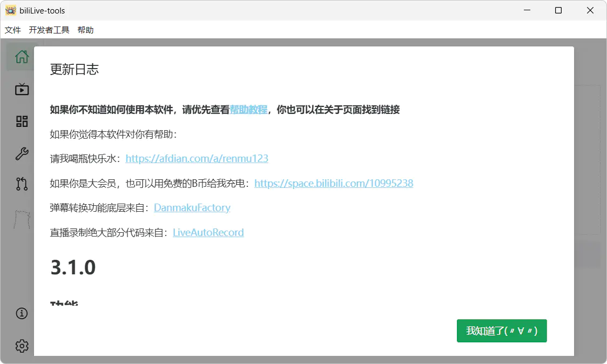Open the apps grid panel in sidebar
The height and width of the screenshot is (364, 607).
(x=22, y=122)
